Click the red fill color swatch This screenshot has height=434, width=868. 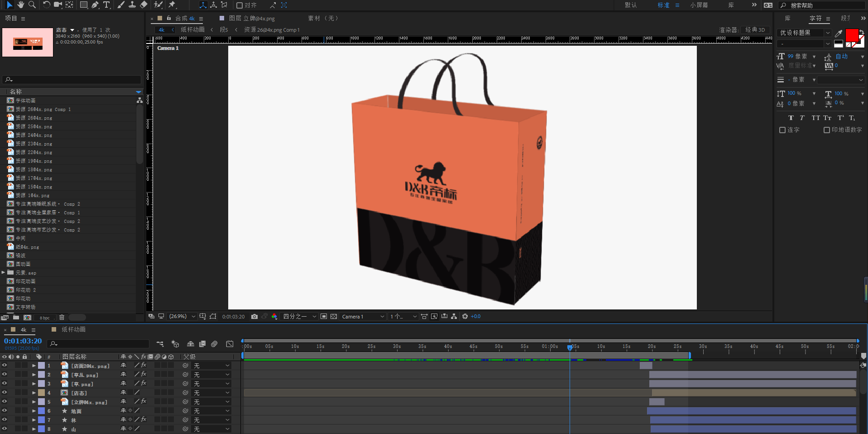[x=852, y=35]
